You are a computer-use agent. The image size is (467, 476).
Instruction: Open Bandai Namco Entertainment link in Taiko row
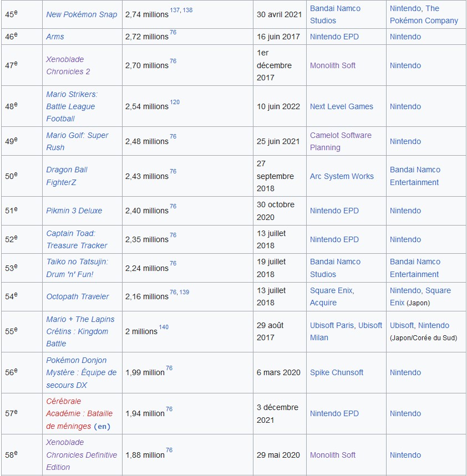point(415,268)
